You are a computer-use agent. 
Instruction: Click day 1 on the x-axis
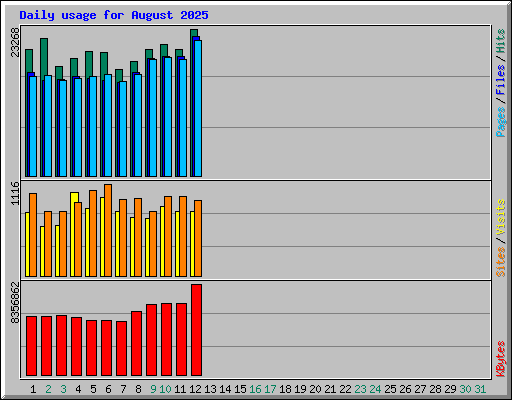tap(33, 389)
